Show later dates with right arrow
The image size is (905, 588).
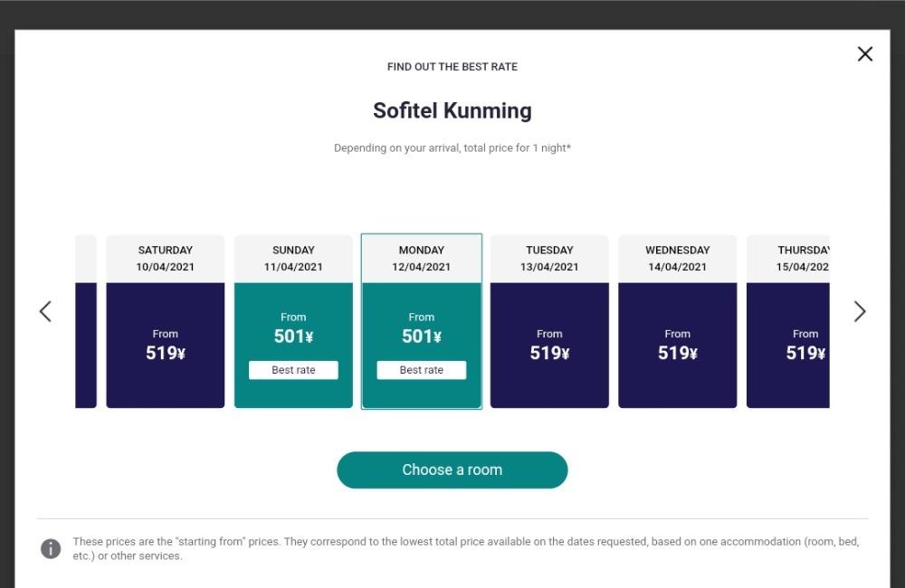[x=860, y=311]
